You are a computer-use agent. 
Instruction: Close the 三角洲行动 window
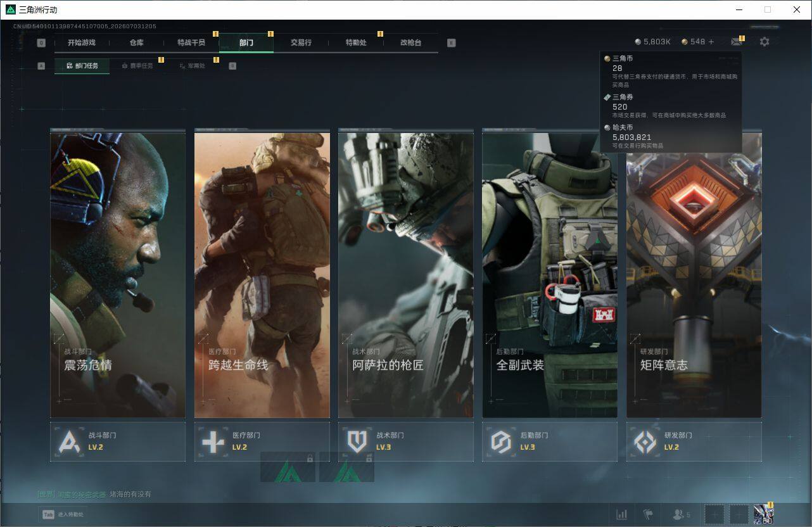pos(797,10)
